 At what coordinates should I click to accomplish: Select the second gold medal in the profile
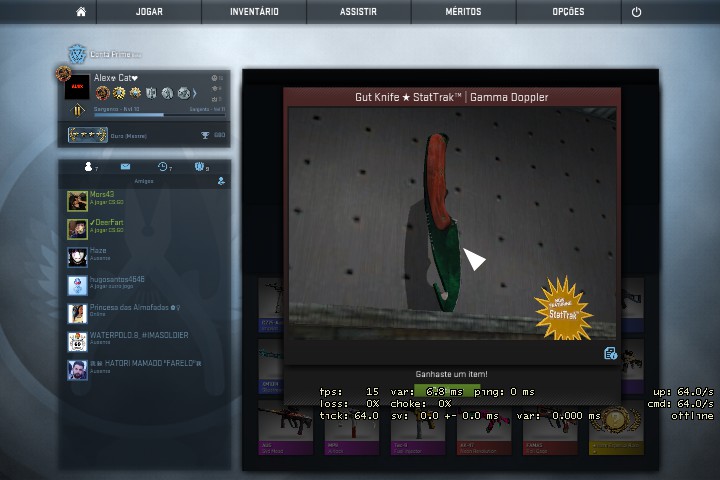pos(119,93)
